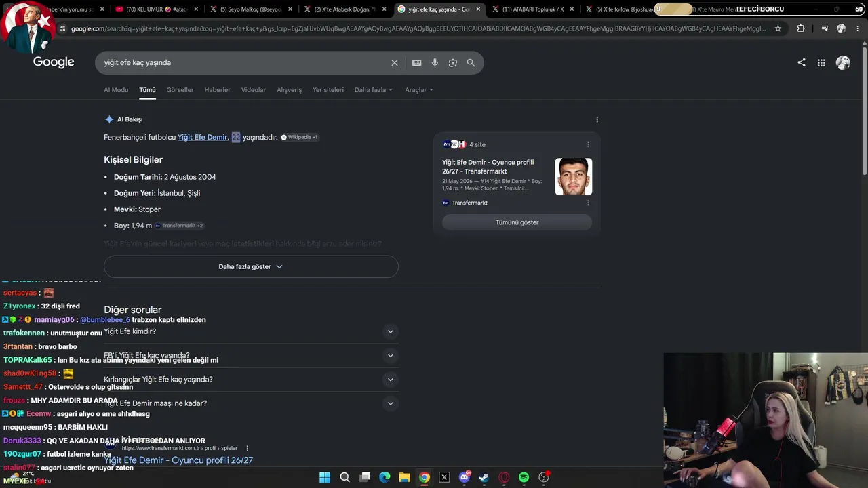Clear the Google search box text

[395, 62]
